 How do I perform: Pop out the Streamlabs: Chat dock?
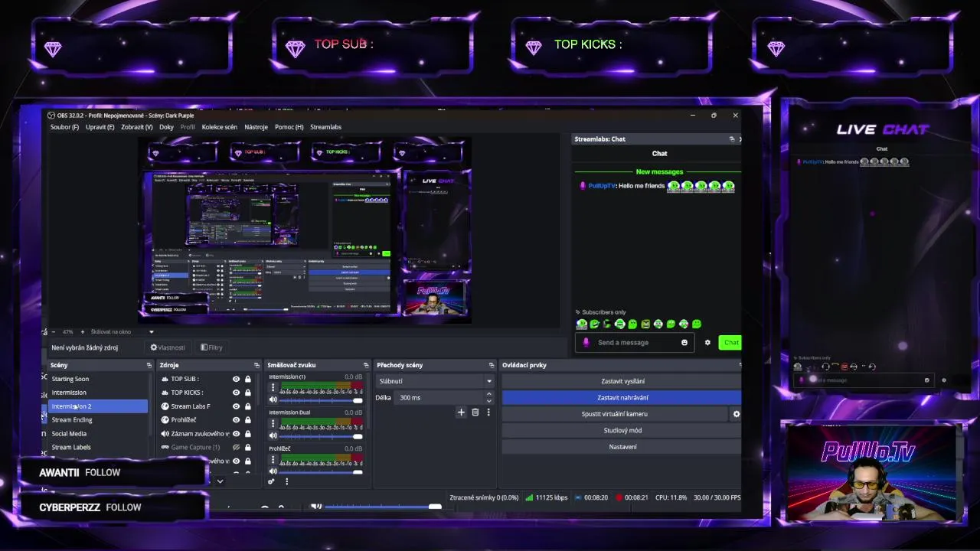(731, 139)
